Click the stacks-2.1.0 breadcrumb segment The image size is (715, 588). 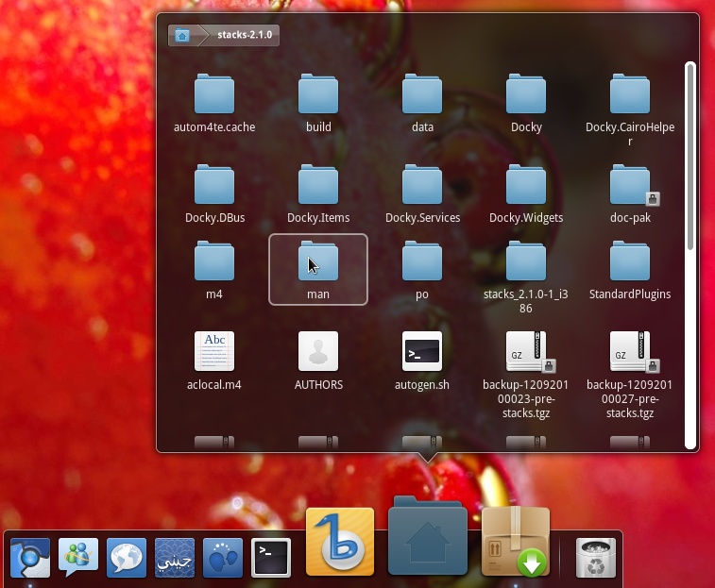point(245,35)
